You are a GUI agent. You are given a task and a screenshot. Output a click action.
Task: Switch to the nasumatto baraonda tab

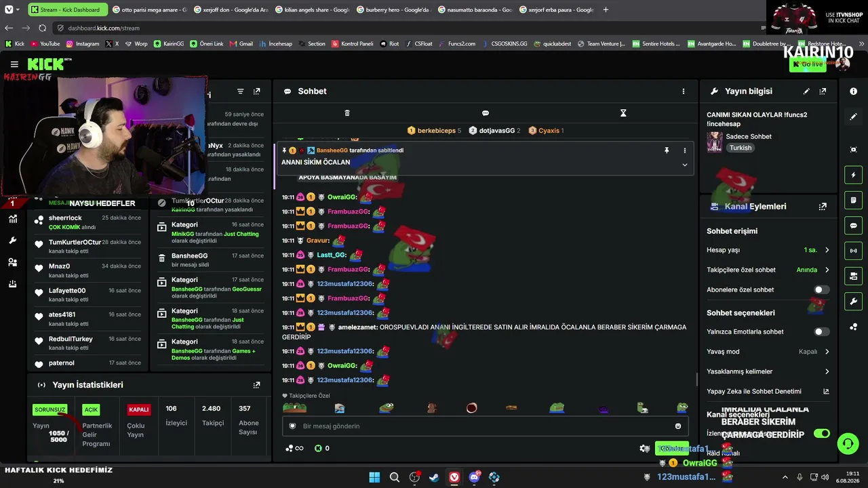point(475,9)
